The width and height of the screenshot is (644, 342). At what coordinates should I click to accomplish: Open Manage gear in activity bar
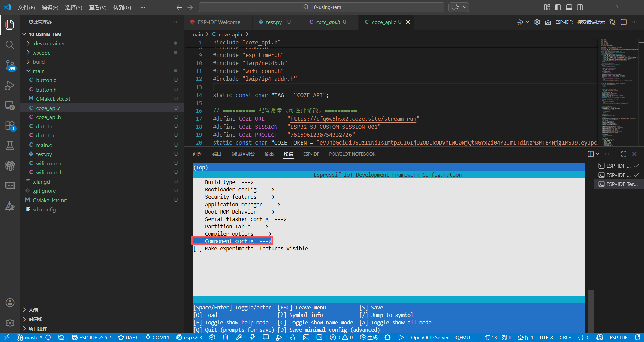tap(10, 323)
